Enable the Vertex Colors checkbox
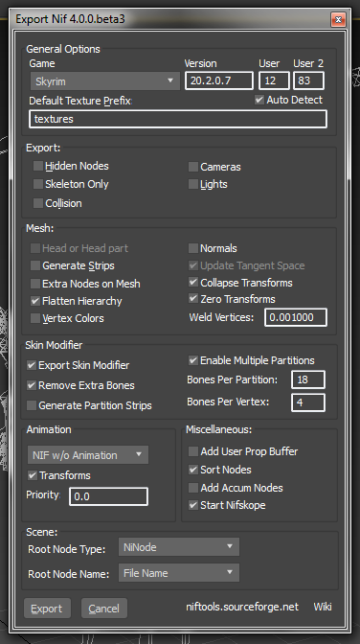 pos(35,318)
